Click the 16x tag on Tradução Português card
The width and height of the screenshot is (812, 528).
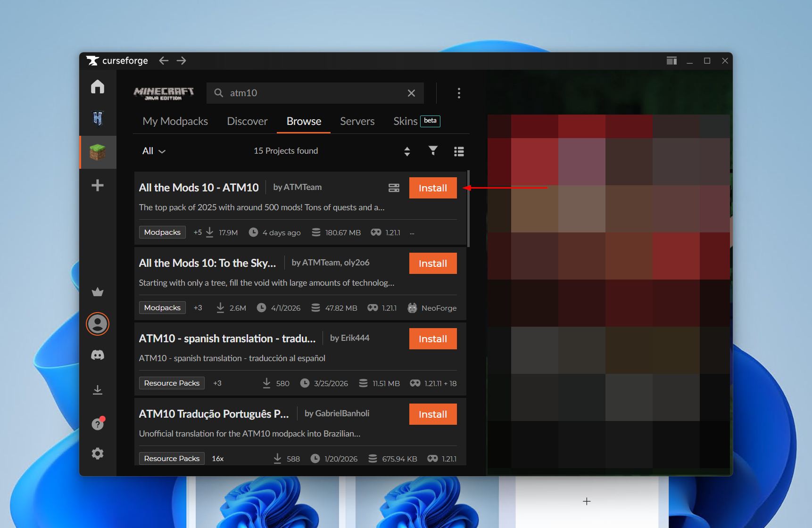coord(218,459)
